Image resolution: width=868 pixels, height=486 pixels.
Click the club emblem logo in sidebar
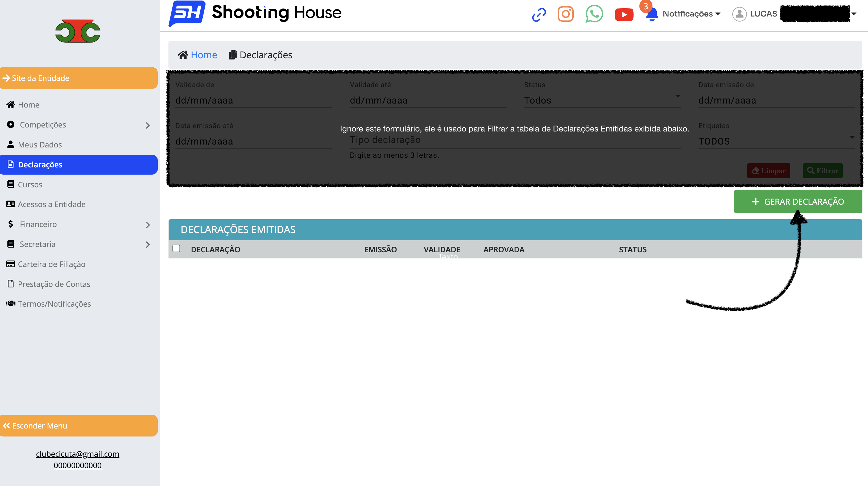click(x=78, y=31)
